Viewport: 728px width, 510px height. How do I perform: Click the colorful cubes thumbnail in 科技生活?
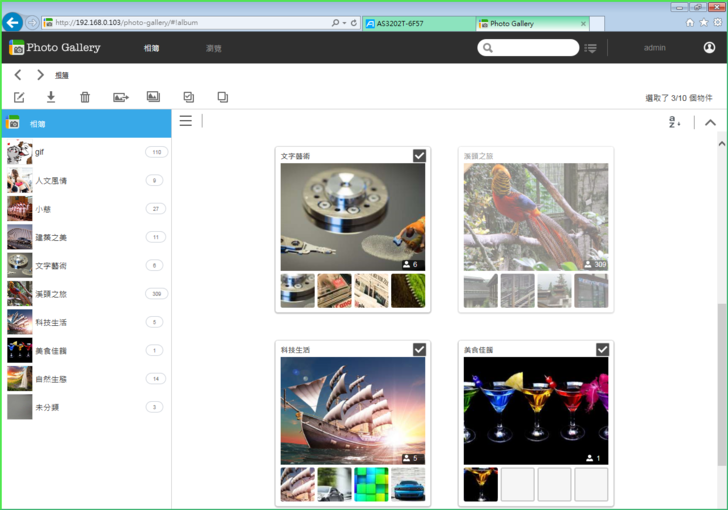click(371, 484)
